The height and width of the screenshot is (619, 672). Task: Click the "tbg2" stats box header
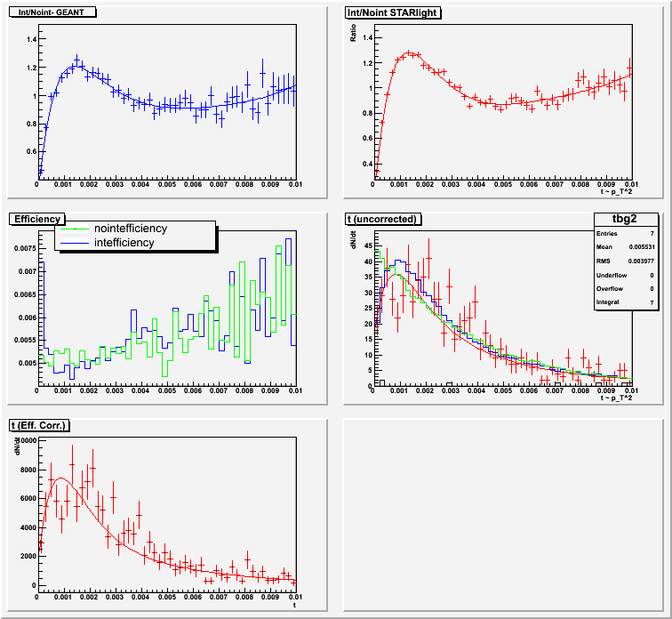(x=625, y=218)
